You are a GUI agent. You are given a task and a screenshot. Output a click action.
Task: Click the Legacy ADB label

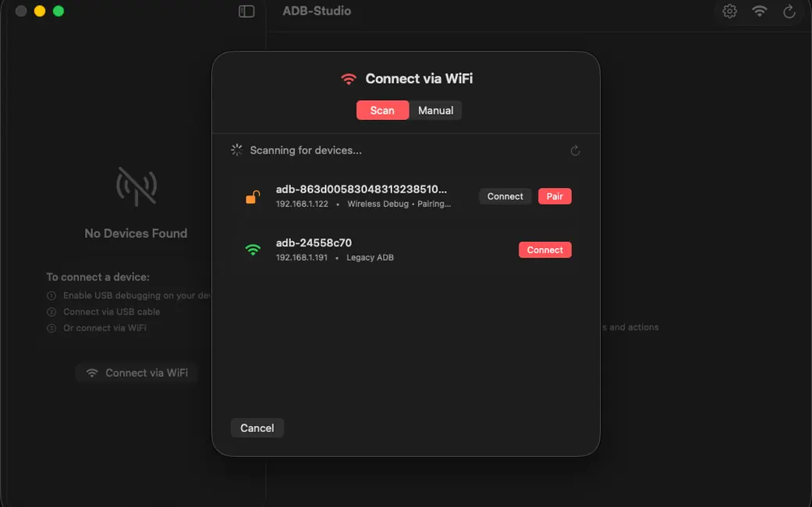[370, 257]
